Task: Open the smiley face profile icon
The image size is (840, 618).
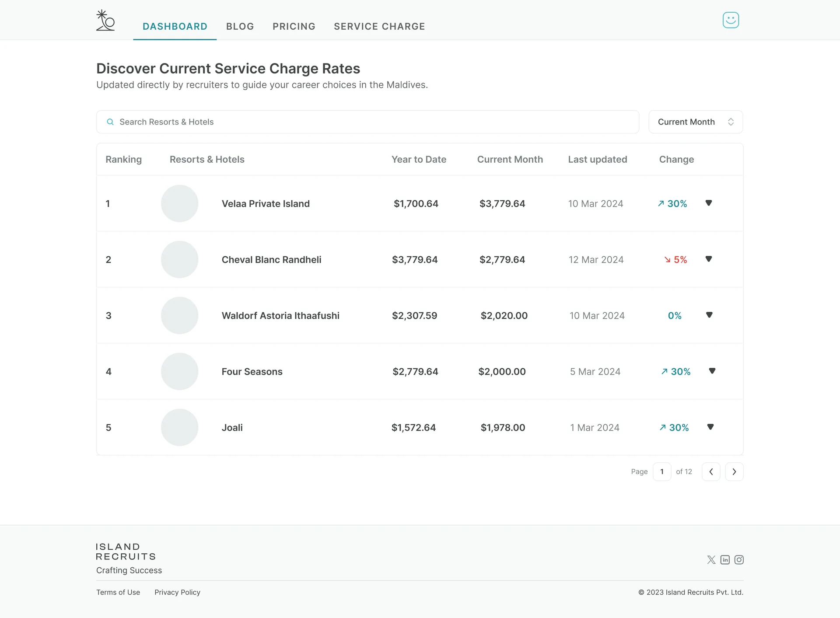Action: point(731,20)
